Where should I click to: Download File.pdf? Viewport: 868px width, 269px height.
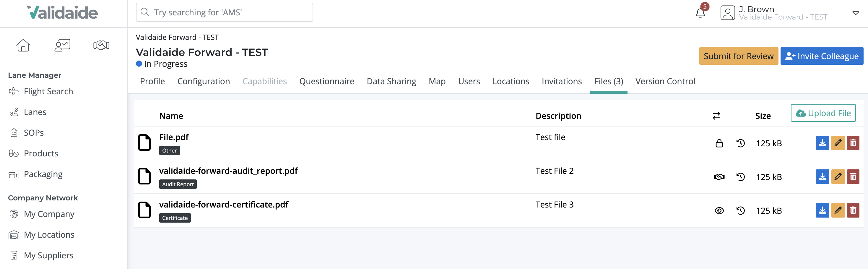[822, 143]
